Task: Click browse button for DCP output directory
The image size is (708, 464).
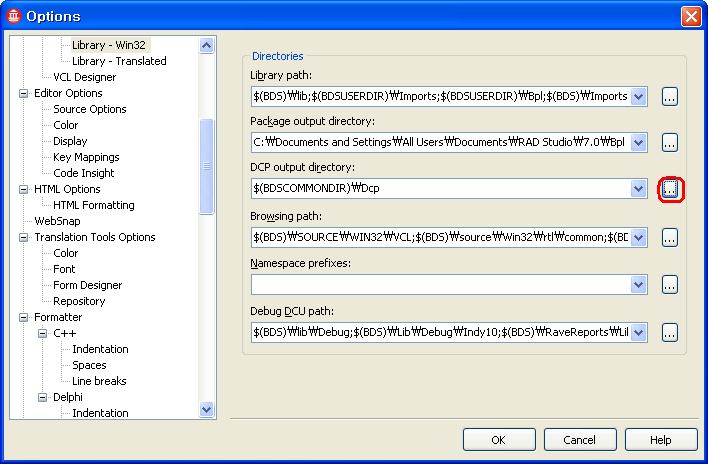Action: click(670, 189)
